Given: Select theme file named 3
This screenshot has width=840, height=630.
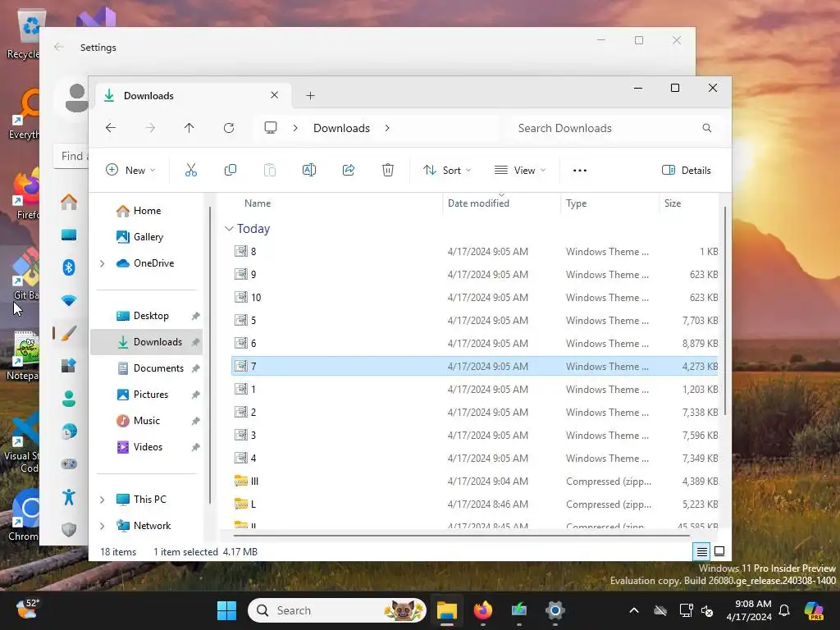Looking at the screenshot, I should point(475,435).
